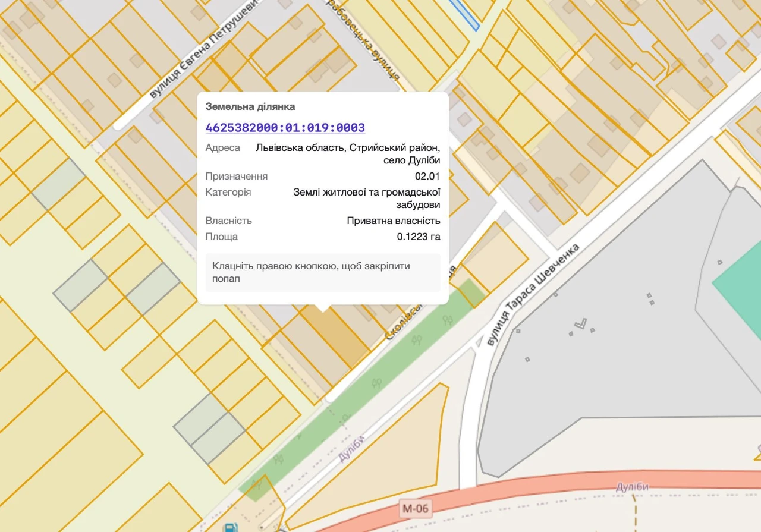Click the blue-outlined parcel on the map
761x532 pixels.
(465, 14)
